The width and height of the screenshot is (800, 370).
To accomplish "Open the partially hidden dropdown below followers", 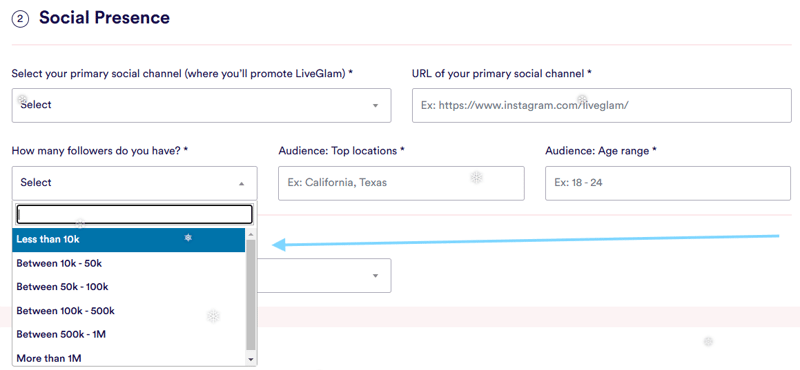I will 324,276.
